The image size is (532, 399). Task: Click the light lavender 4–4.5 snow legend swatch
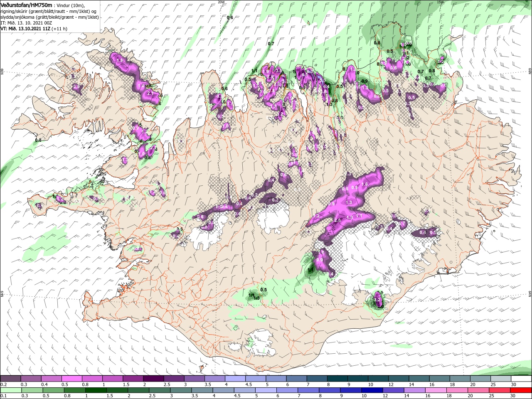click(234, 379)
